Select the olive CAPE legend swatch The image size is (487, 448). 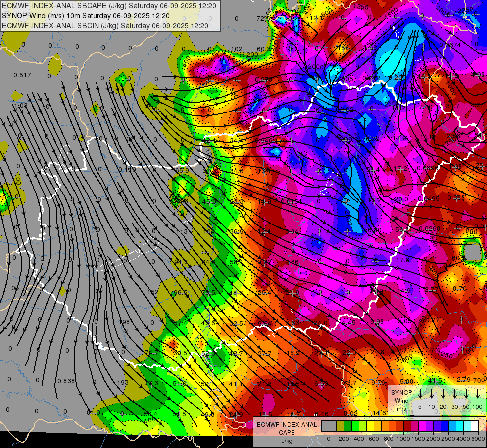tap(340, 426)
